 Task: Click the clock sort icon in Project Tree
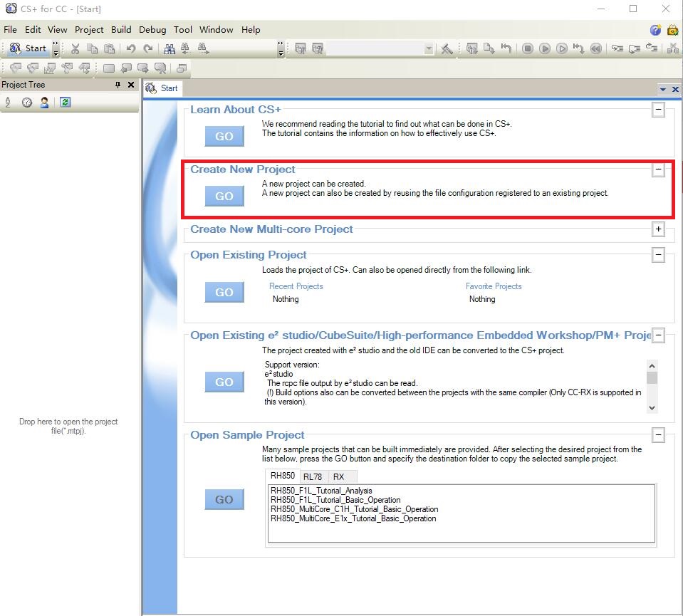(27, 103)
